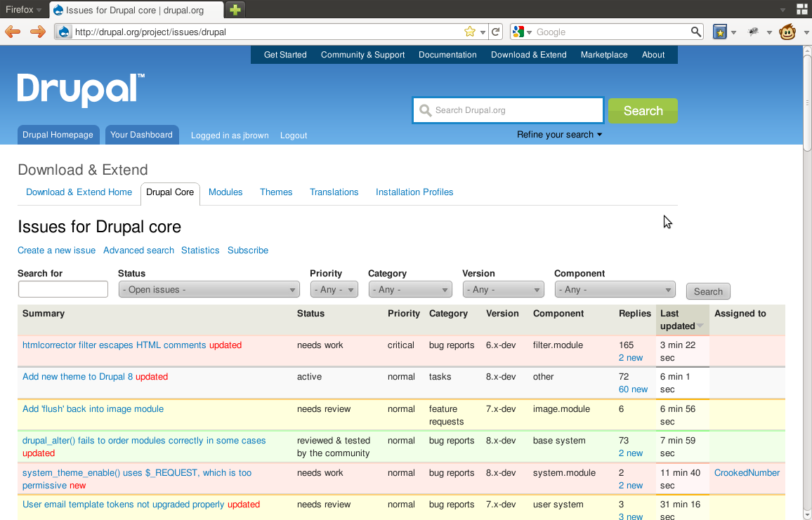Expand the Priority filter dropdown
812x520 pixels.
334,290
